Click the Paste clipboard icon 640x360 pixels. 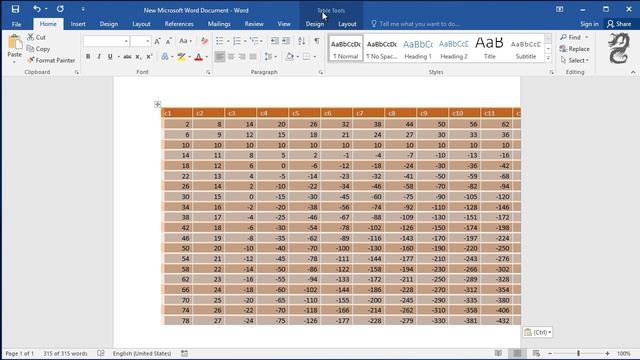click(x=15, y=42)
